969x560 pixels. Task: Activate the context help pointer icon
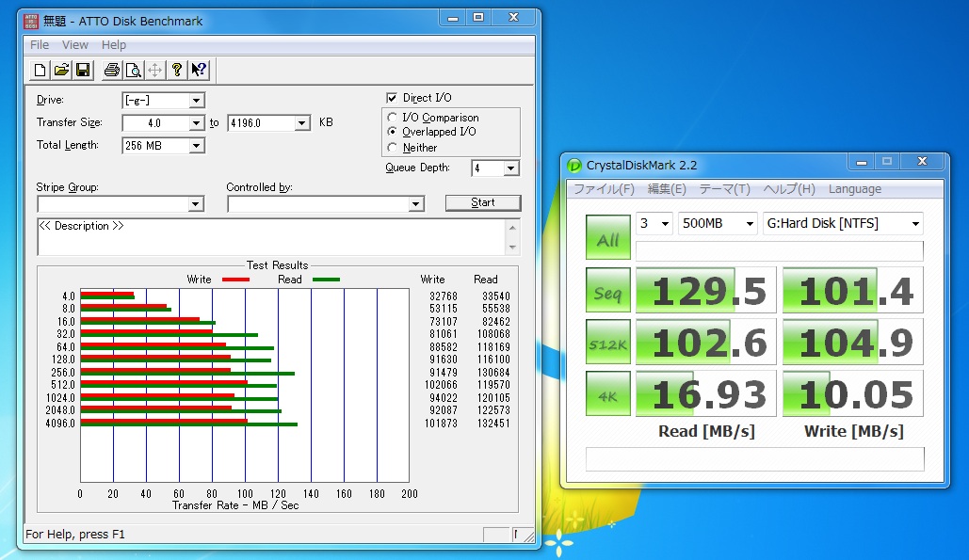click(199, 70)
